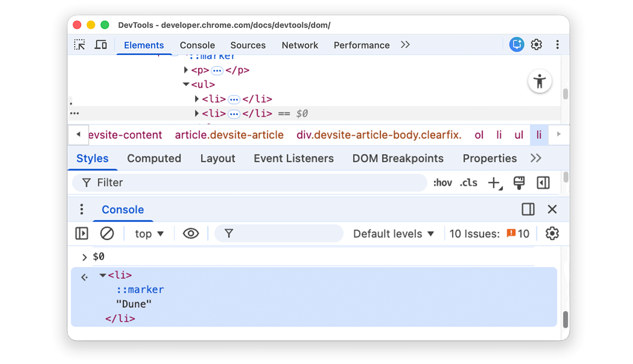Toggle element pseudo-class states with :hov
The height and width of the screenshot is (364, 633).
(x=443, y=182)
